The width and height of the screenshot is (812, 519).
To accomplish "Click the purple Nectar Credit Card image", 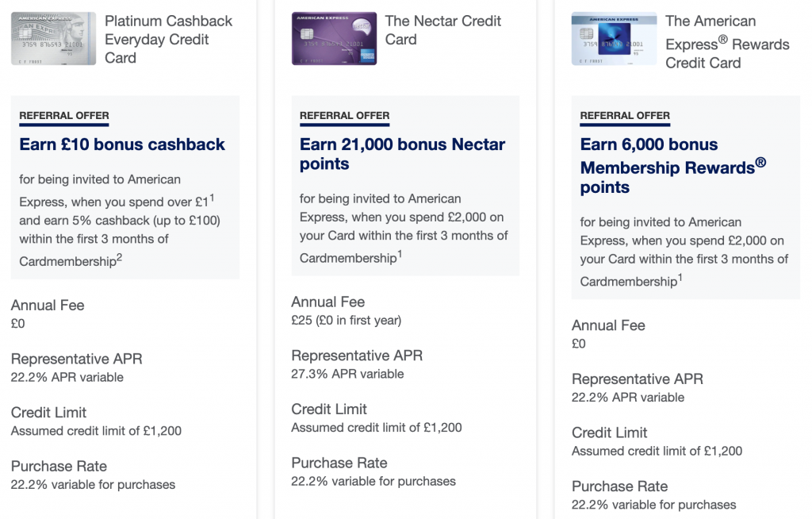I will coord(334,38).
